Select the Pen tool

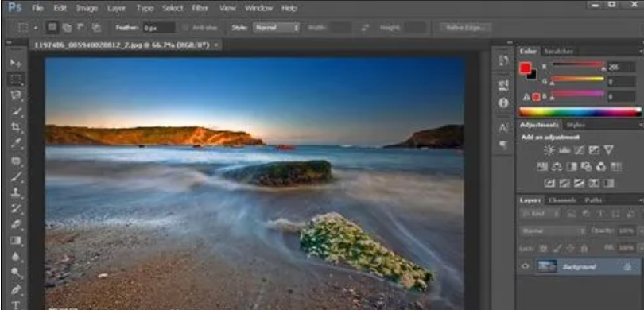coord(16,289)
